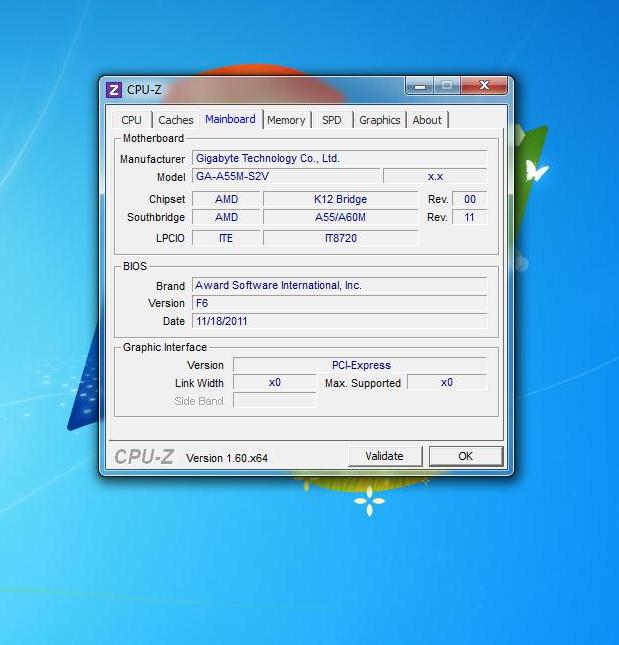Select the BIOS Version F6 field

[x=339, y=304]
